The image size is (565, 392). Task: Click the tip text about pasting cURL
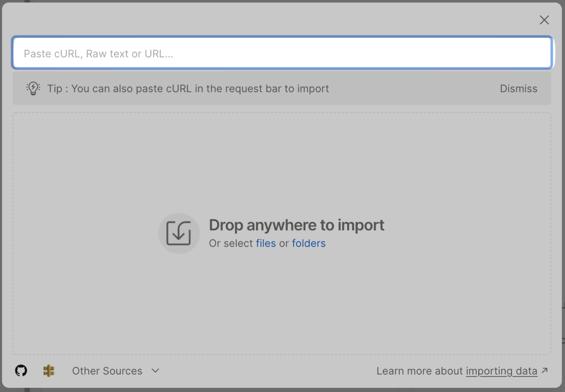188,89
